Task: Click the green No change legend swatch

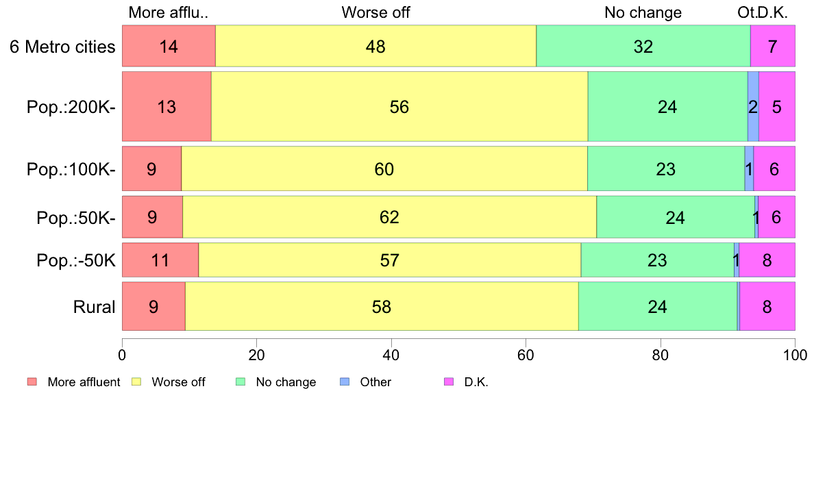Action: pyautogui.click(x=240, y=382)
